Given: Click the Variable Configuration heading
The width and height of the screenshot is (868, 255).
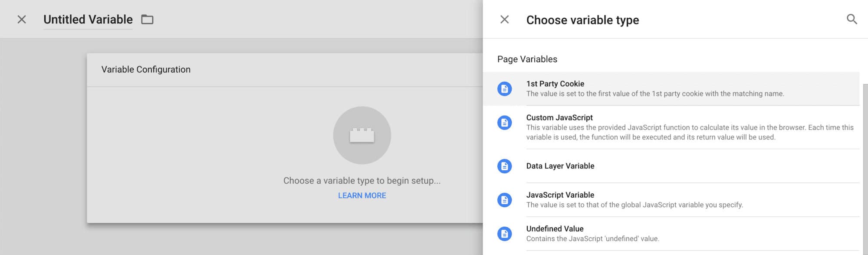Looking at the screenshot, I should pos(146,70).
